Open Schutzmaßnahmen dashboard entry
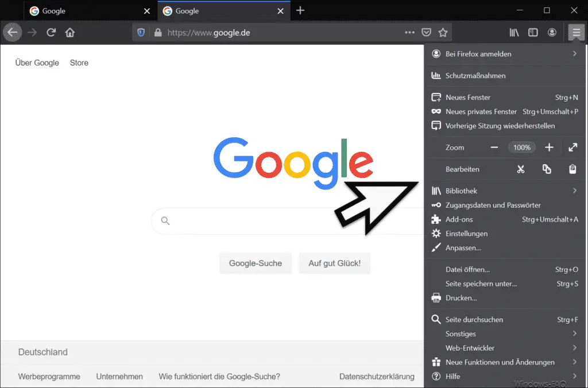The image size is (588, 388). coord(505,76)
